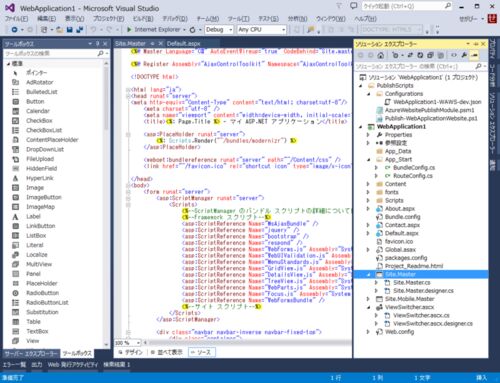Switch to the Default.aspx editor tab
Image resolution: width=500 pixels, height=383 pixels.
[183, 44]
